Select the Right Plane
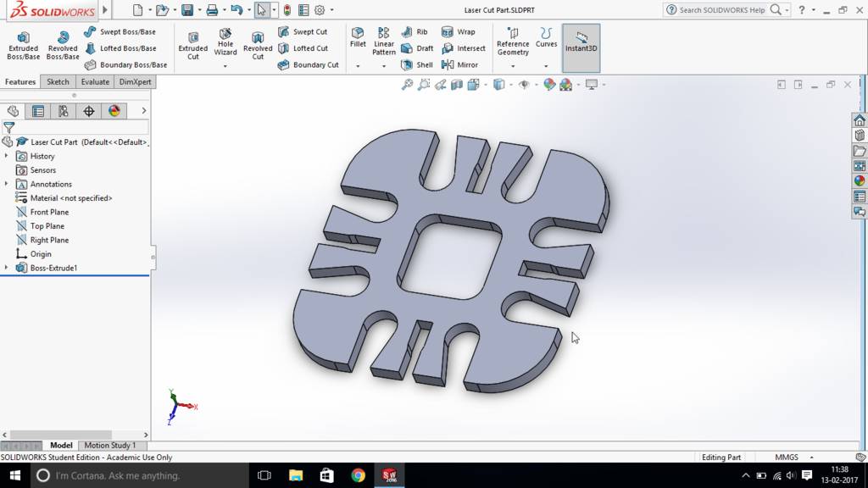868x488 pixels. pos(42,240)
